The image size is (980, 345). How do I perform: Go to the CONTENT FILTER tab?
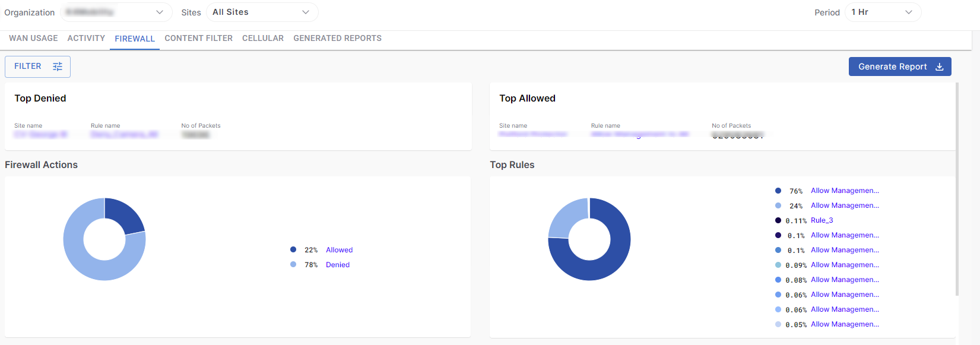click(198, 38)
